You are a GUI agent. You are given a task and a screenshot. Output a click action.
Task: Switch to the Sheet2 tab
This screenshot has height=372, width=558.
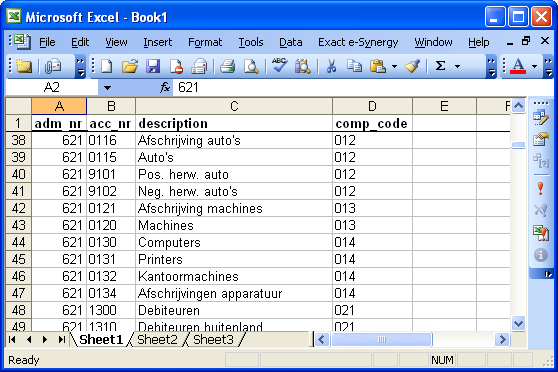click(x=157, y=340)
